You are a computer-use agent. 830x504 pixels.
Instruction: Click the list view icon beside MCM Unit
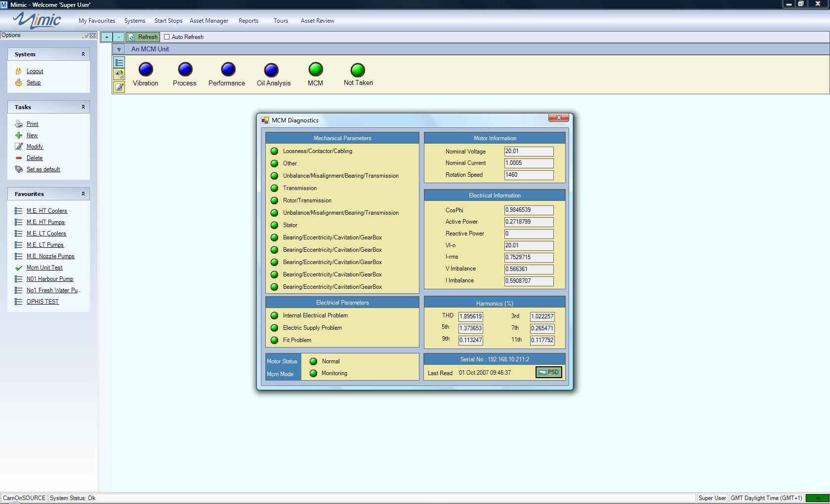[x=119, y=63]
